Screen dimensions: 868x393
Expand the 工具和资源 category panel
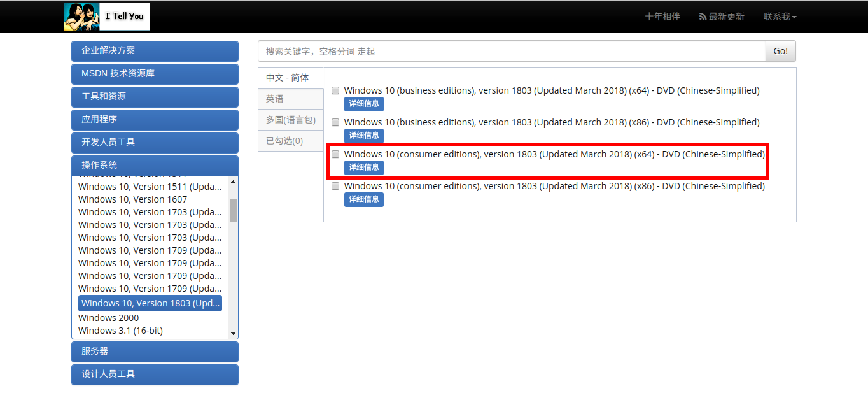pyautogui.click(x=155, y=97)
